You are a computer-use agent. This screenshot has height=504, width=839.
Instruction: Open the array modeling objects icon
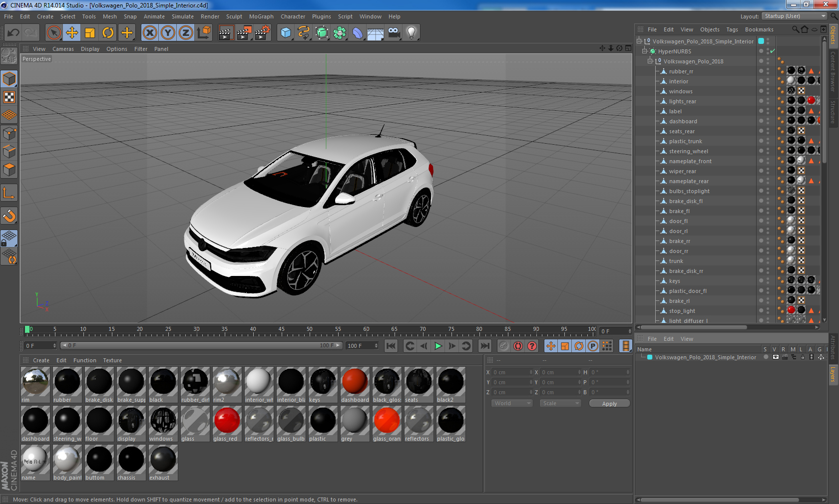pyautogui.click(x=340, y=33)
